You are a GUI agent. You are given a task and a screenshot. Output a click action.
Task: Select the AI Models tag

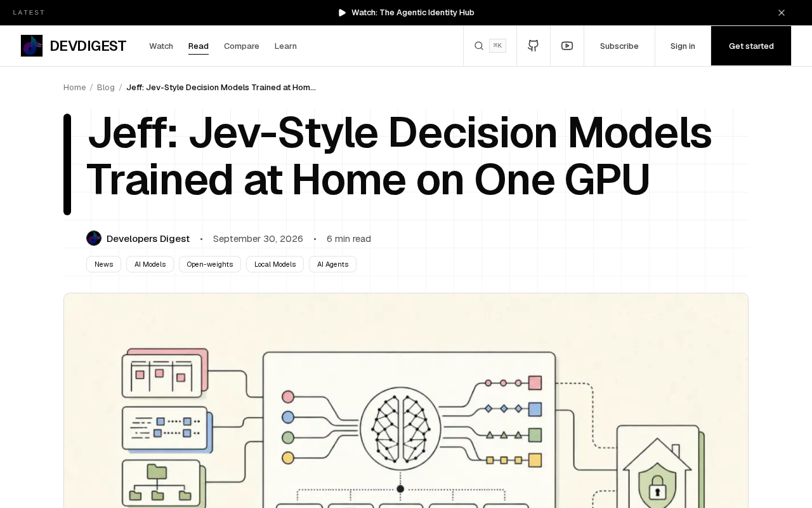[x=150, y=264]
